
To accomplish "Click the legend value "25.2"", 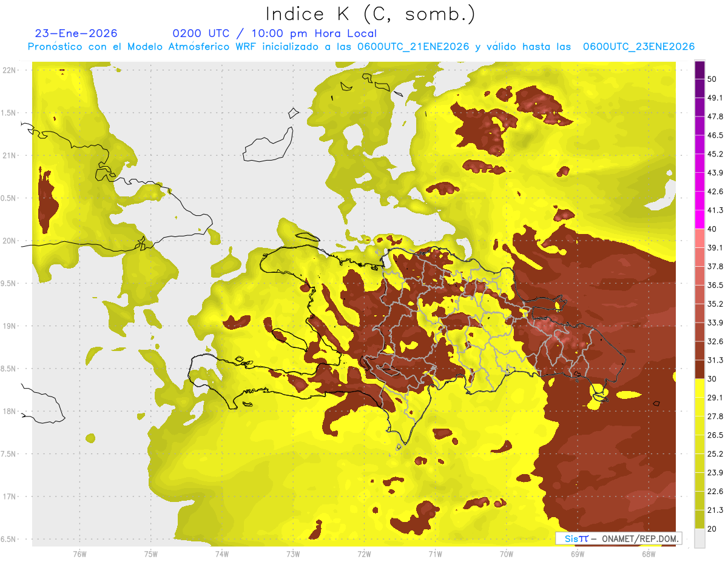I will (x=715, y=454).
